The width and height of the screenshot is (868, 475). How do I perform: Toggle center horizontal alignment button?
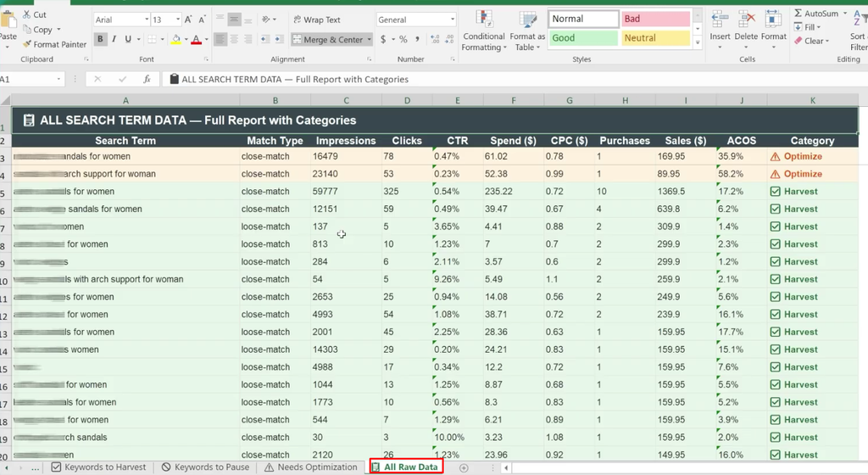[234, 39]
